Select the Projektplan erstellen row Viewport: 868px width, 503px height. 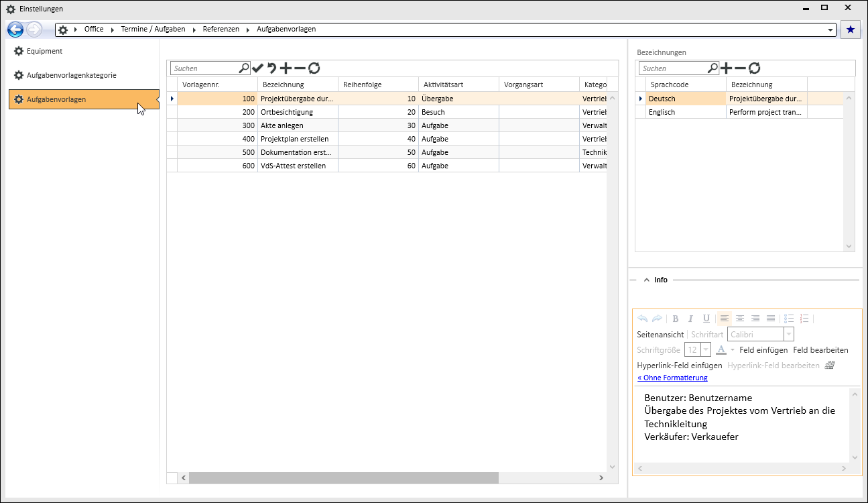click(387, 139)
